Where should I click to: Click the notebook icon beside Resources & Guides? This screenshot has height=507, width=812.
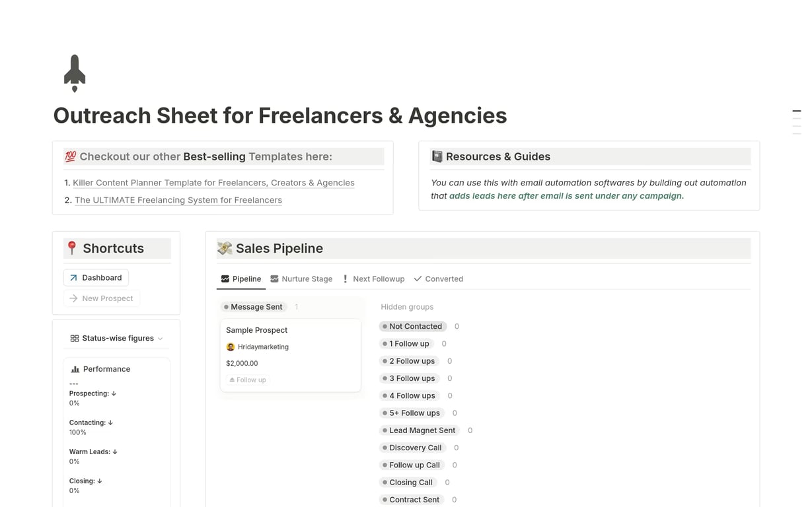coord(437,156)
